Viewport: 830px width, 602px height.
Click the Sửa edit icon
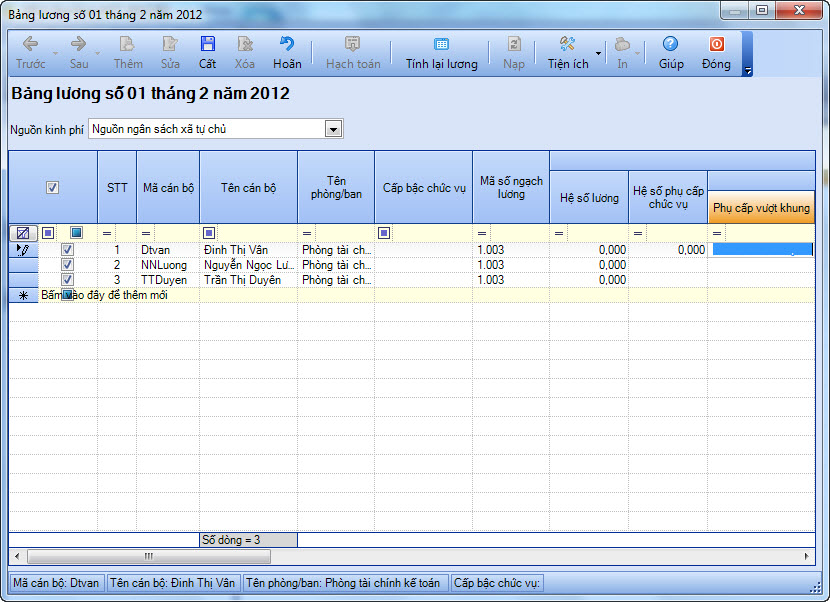coord(170,44)
